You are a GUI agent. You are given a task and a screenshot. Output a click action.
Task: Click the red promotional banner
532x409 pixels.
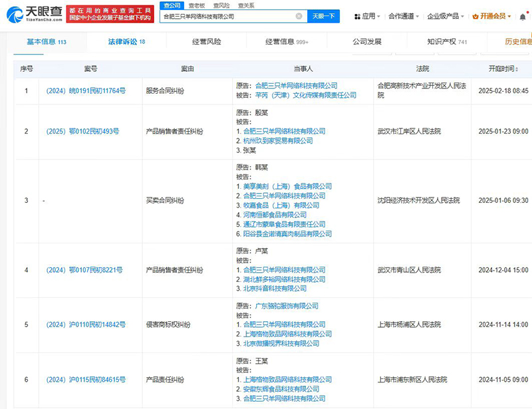pyautogui.click(x=110, y=14)
